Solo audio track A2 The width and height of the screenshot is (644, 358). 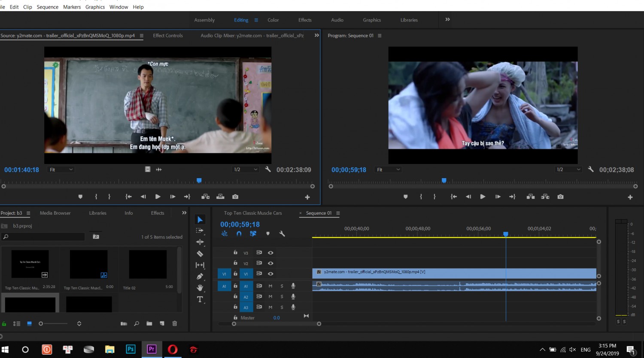point(282,297)
